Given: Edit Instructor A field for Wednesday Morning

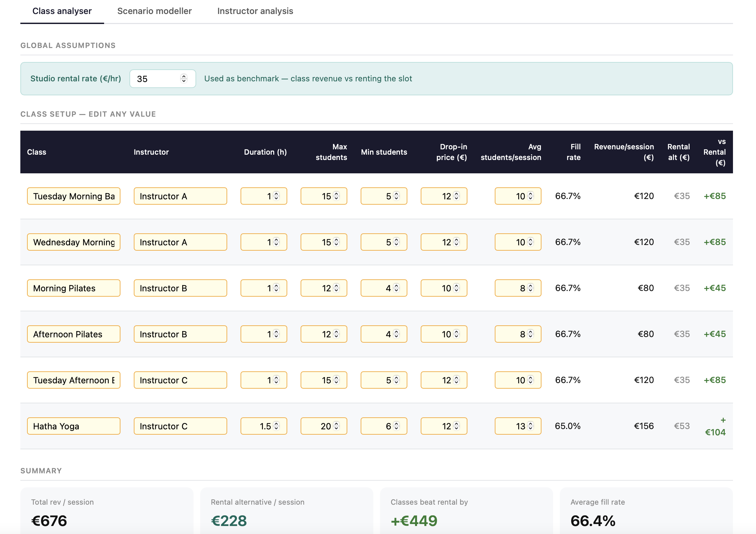Looking at the screenshot, I should tap(180, 242).
